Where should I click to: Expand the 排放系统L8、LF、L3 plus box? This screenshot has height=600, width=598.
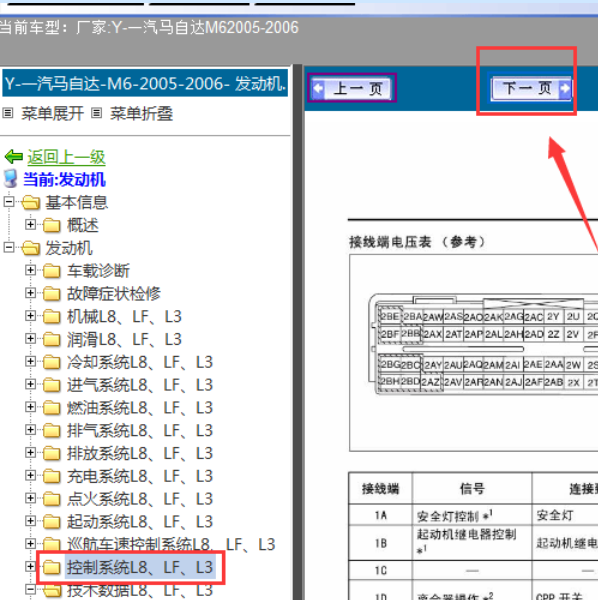(x=30, y=453)
